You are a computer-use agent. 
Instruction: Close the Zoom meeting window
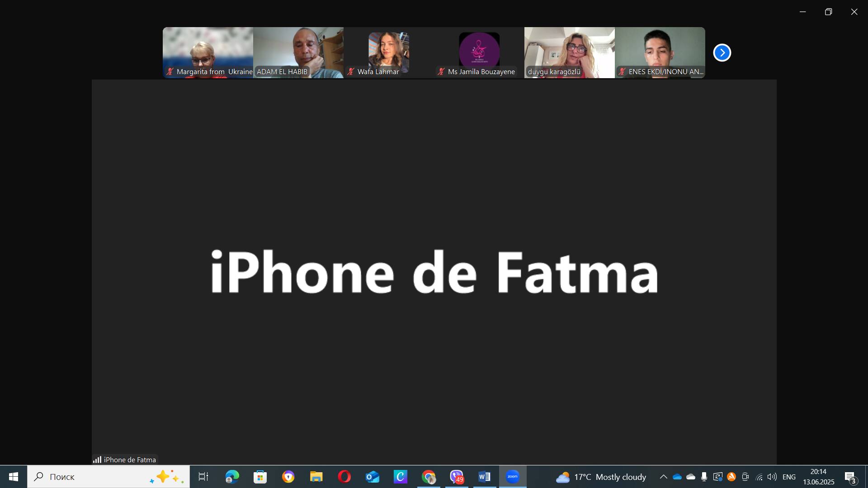click(x=854, y=12)
